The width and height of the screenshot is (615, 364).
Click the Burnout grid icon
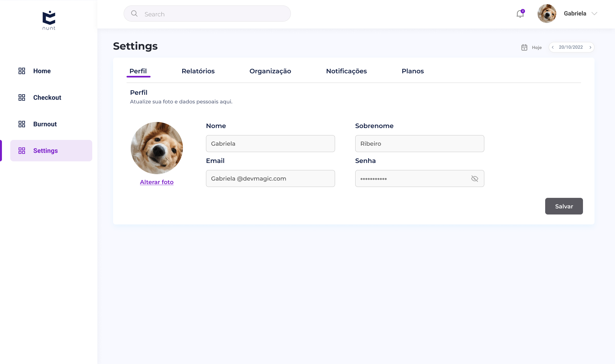click(22, 124)
